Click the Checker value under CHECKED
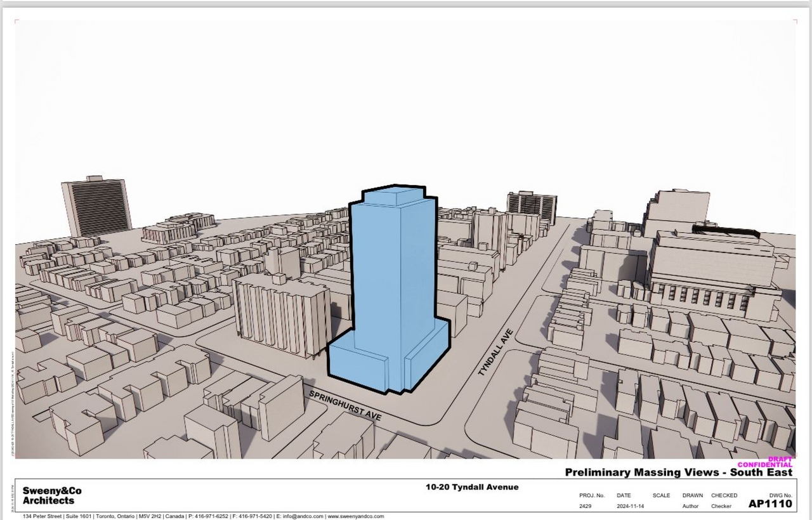Image resolution: width=812 pixels, height=520 pixels. tap(721, 506)
